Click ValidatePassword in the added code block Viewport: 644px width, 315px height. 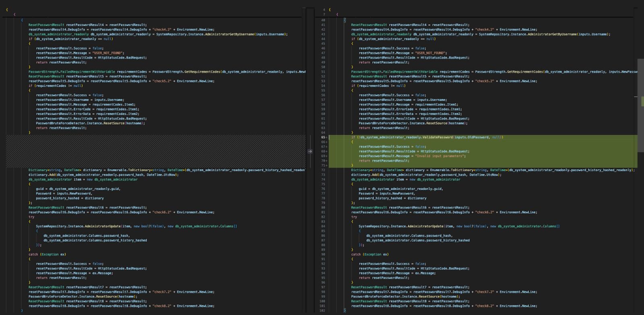(x=437, y=137)
